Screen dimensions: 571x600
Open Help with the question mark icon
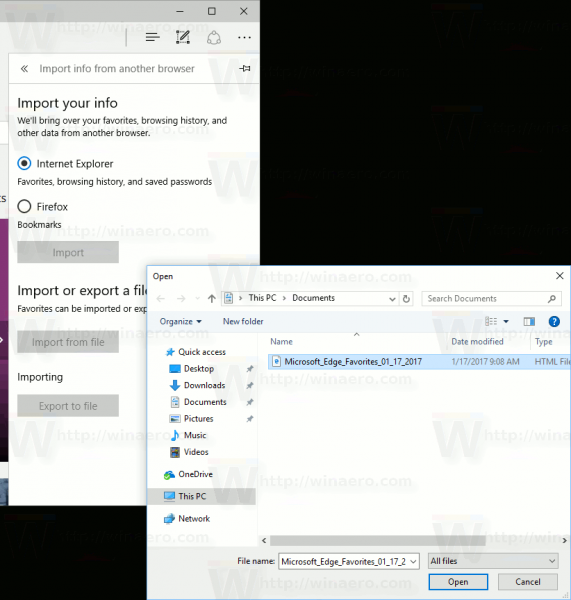(554, 321)
